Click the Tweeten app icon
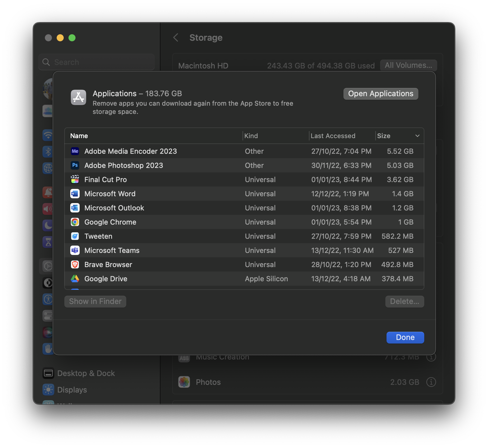488x448 pixels. point(75,236)
